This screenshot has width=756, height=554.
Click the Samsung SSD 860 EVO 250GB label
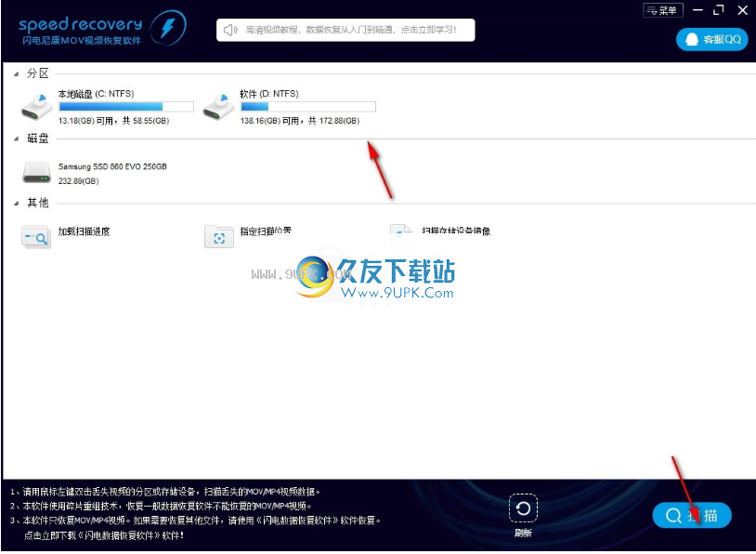coord(112,166)
